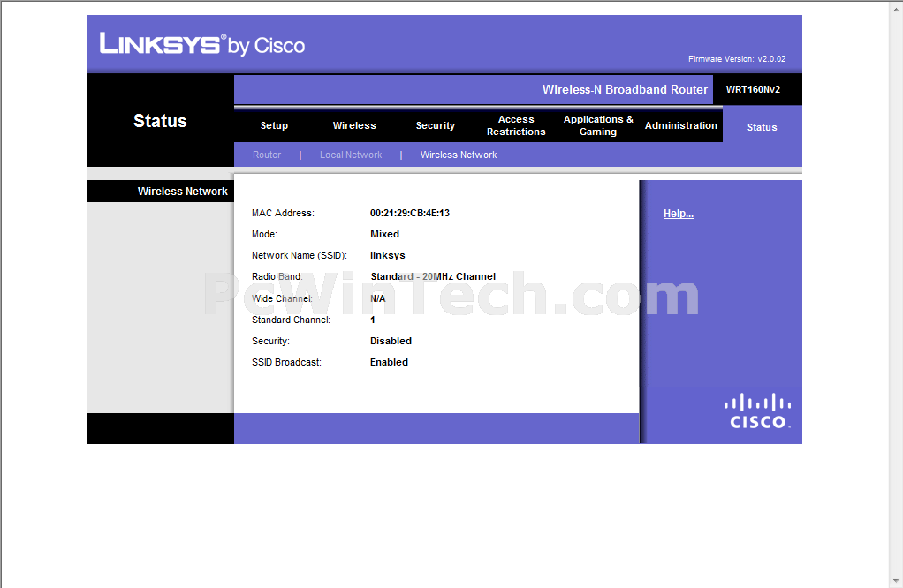Click the "WRT160Nv2" model label

pyautogui.click(x=754, y=89)
